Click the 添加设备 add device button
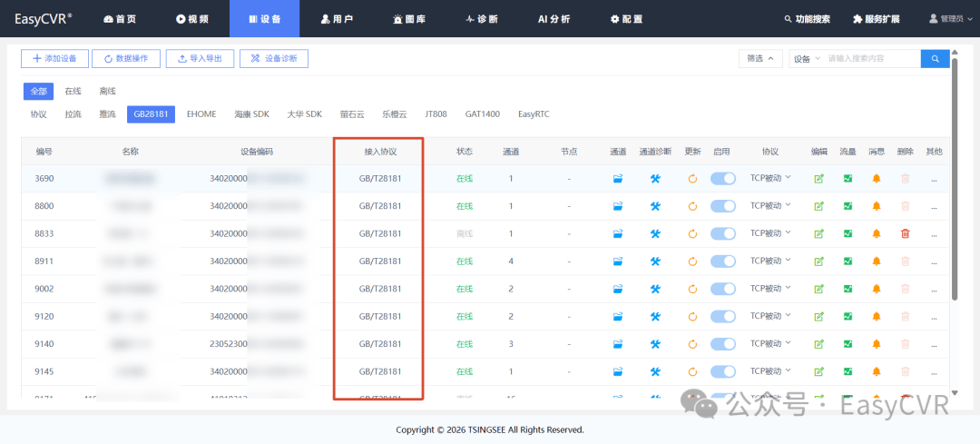980x444 pixels. [54, 59]
